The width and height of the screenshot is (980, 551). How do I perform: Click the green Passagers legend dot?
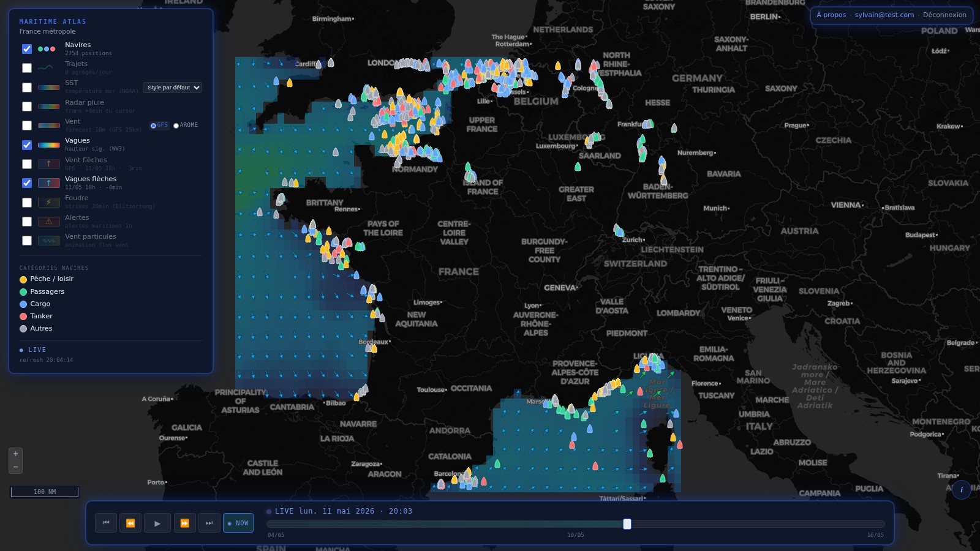pos(23,292)
